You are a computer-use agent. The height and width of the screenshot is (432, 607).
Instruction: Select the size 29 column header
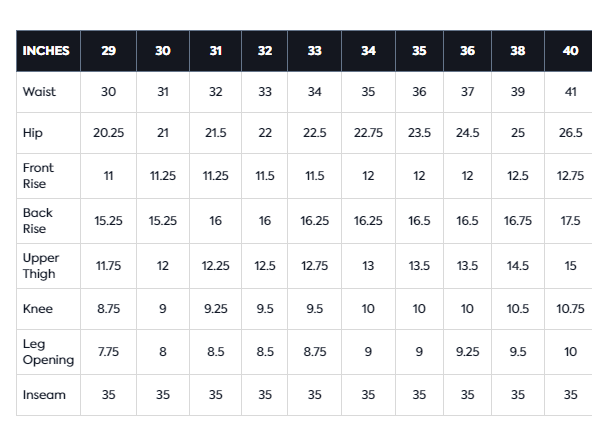pyautogui.click(x=108, y=51)
